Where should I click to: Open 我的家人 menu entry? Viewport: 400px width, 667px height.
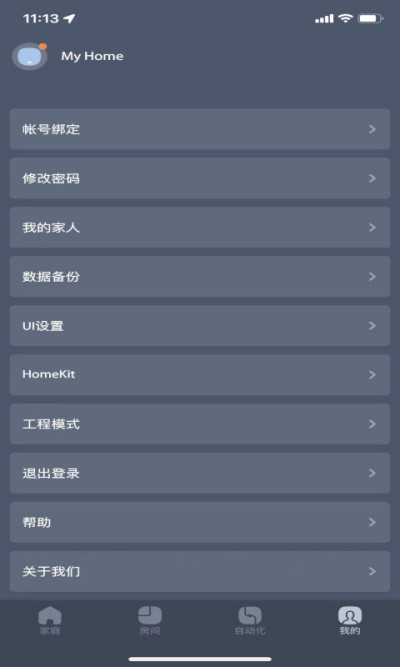coord(200,227)
